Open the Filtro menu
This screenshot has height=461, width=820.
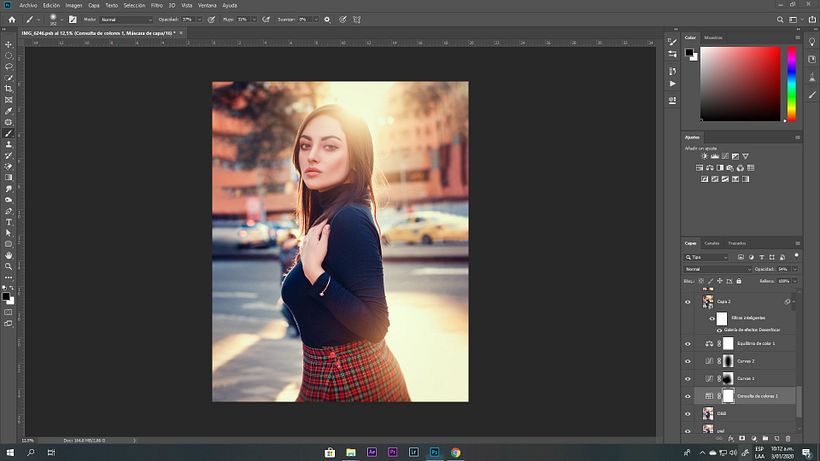[157, 5]
